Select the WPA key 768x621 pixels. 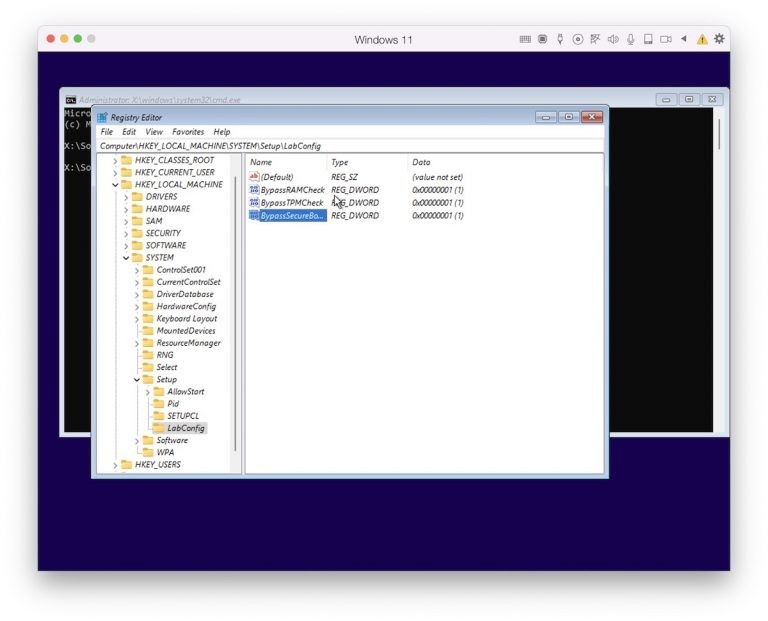(165, 453)
